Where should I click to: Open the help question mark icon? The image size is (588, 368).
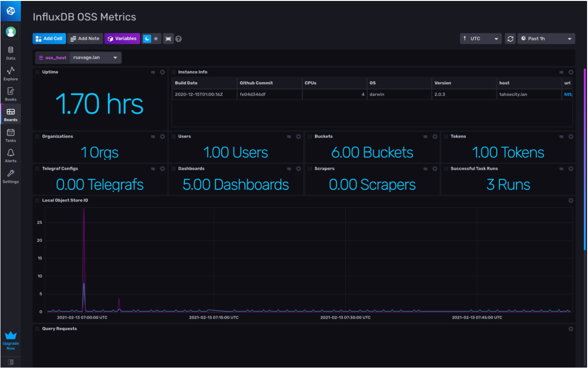coord(179,38)
